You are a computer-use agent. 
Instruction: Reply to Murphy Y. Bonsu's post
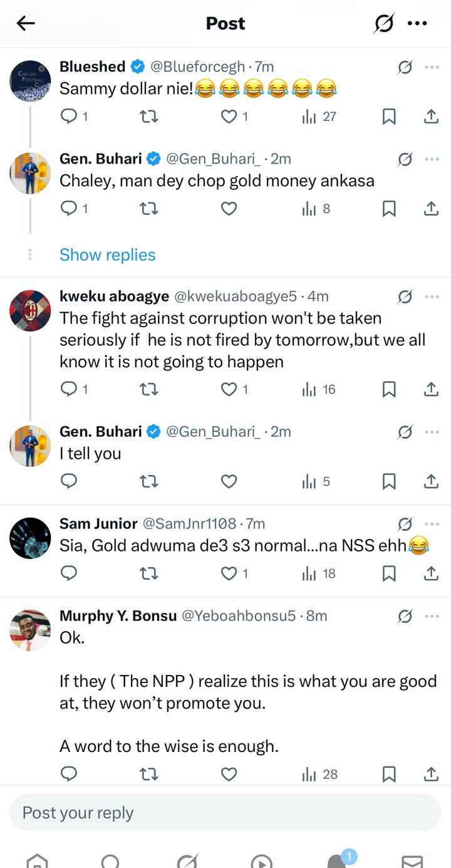click(x=68, y=775)
